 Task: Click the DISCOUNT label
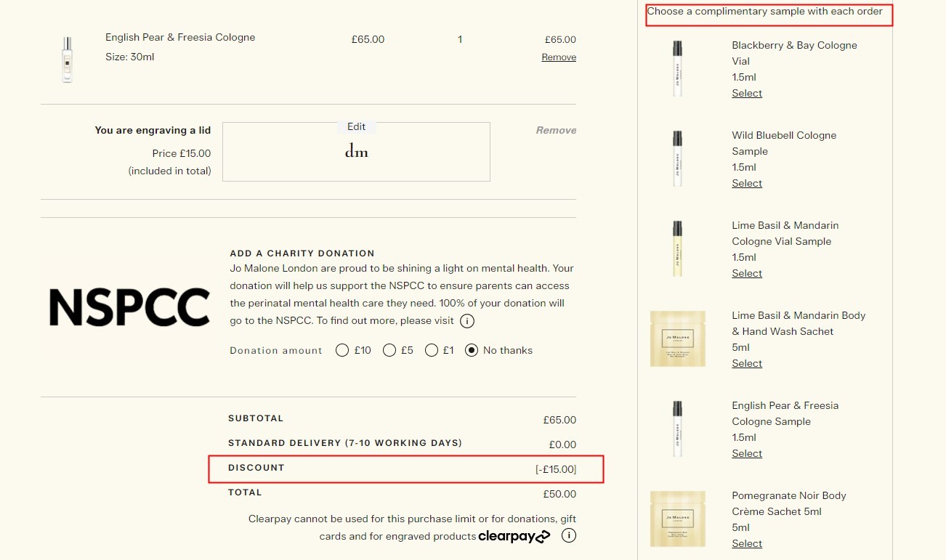256,468
